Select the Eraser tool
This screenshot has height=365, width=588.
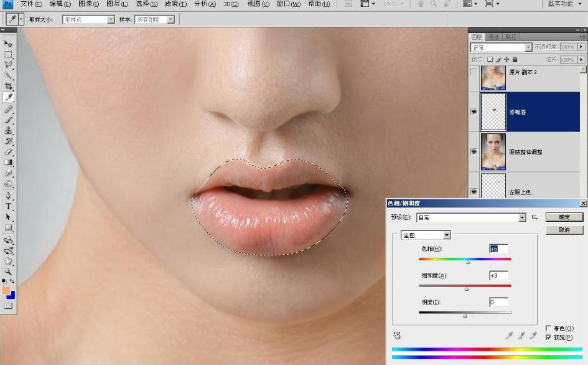8,152
